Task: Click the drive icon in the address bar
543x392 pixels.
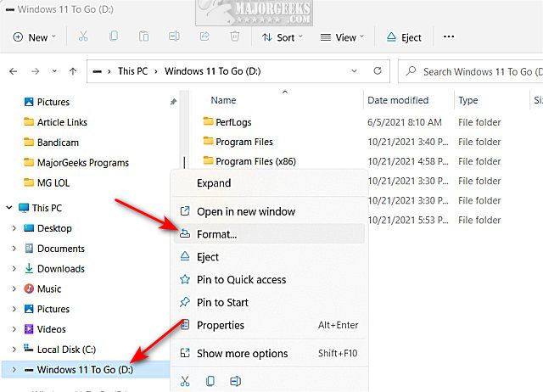Action: pyautogui.click(x=98, y=71)
